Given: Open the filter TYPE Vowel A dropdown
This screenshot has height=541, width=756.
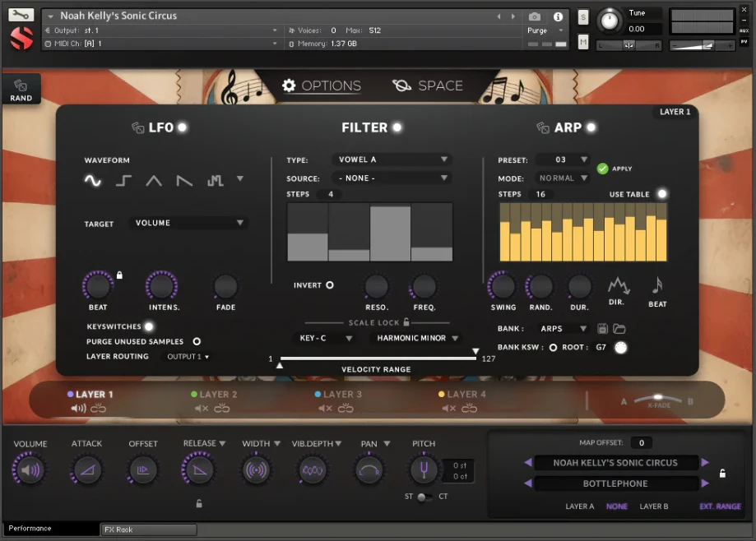Looking at the screenshot, I should tap(392, 160).
